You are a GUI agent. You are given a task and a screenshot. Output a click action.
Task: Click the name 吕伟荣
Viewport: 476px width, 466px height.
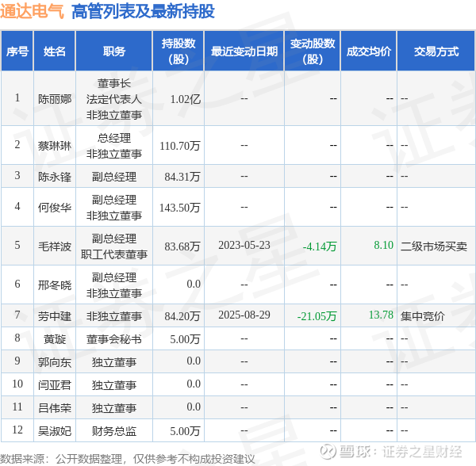pyautogui.click(x=55, y=408)
